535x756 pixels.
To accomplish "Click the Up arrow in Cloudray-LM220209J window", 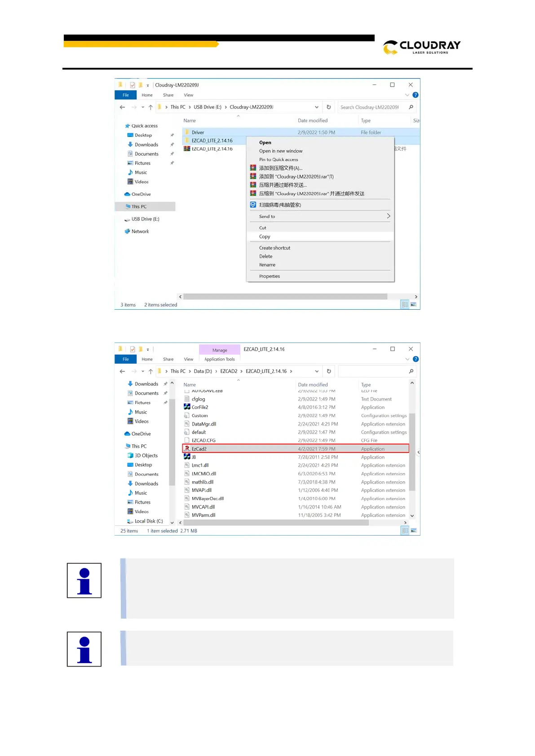I will tap(150, 107).
